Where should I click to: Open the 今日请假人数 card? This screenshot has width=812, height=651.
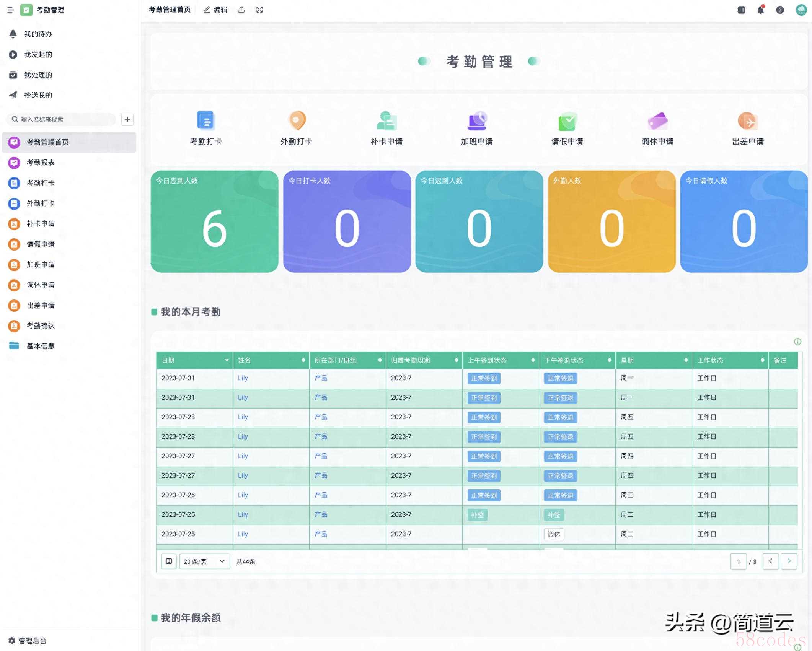click(x=744, y=221)
